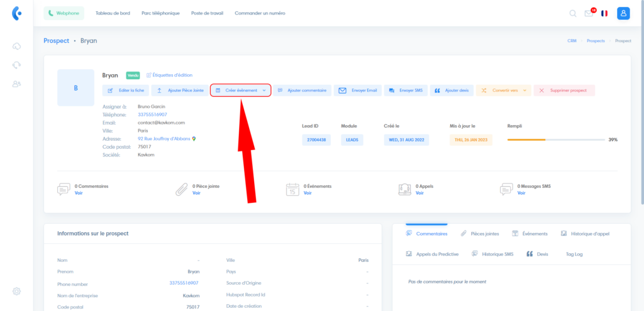Click the French flag language icon
The width and height of the screenshot is (644, 311).
(604, 13)
